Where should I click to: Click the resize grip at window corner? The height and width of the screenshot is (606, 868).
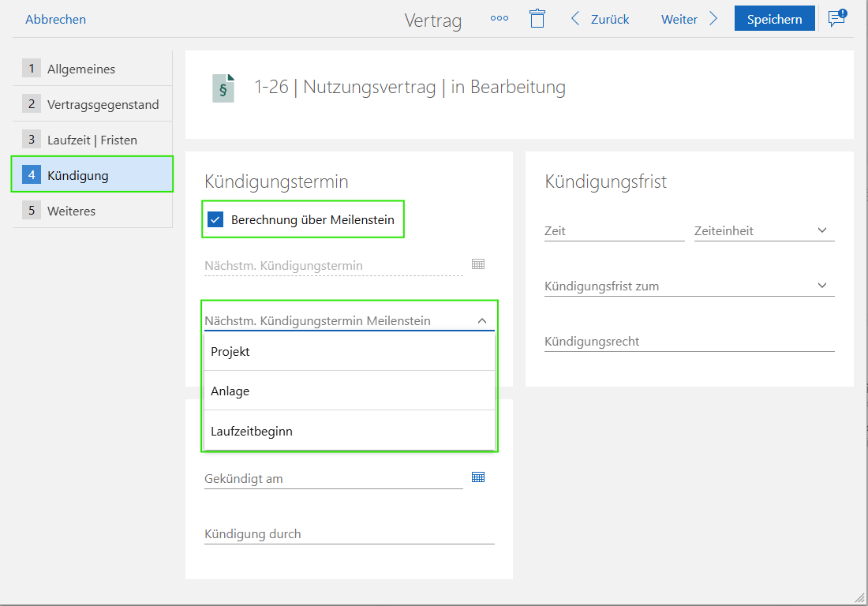tap(859, 597)
